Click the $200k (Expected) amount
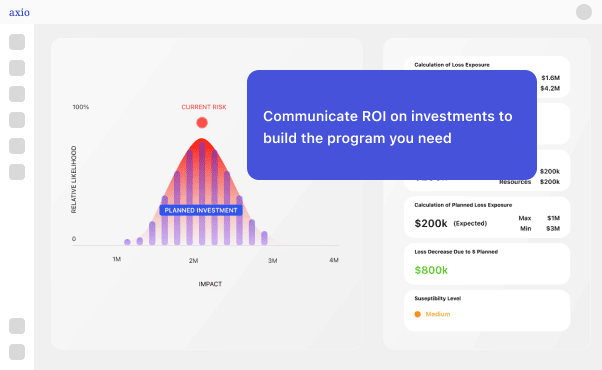This screenshot has height=370, width=602. click(x=431, y=223)
